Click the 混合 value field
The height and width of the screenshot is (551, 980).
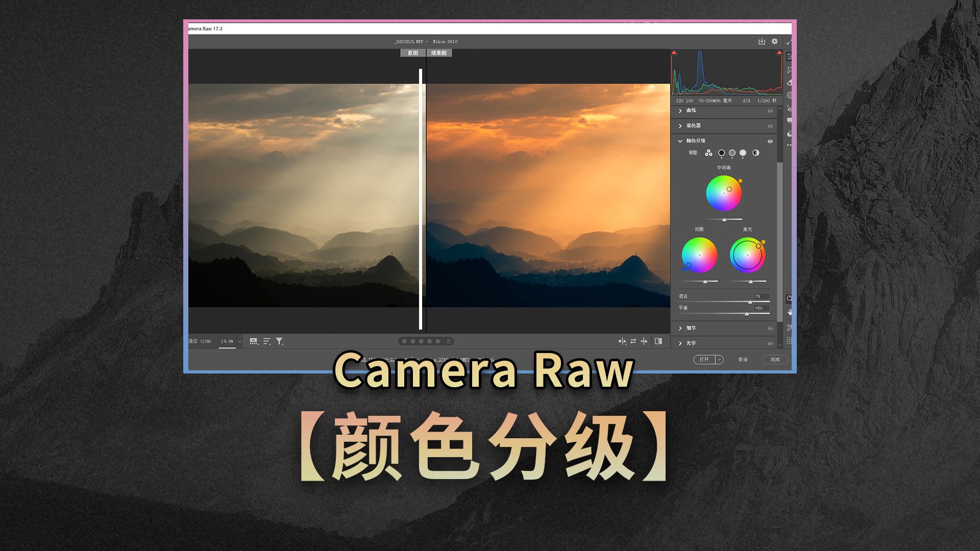coord(761,296)
